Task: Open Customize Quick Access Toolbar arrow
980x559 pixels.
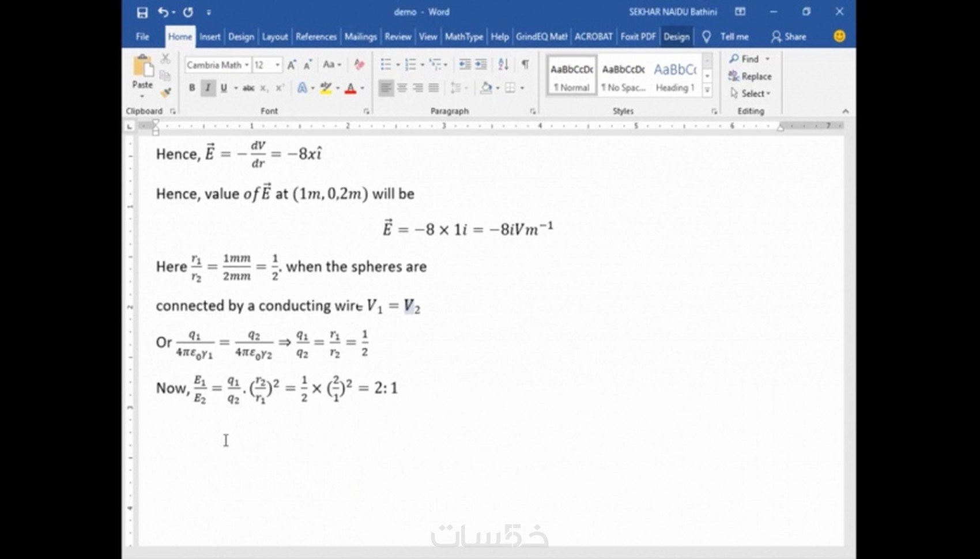Action: tap(209, 12)
